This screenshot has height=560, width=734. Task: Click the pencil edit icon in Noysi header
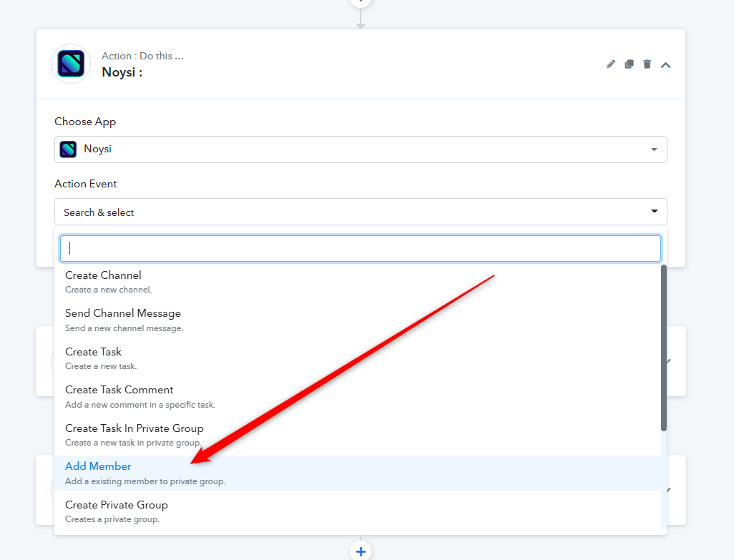point(610,64)
